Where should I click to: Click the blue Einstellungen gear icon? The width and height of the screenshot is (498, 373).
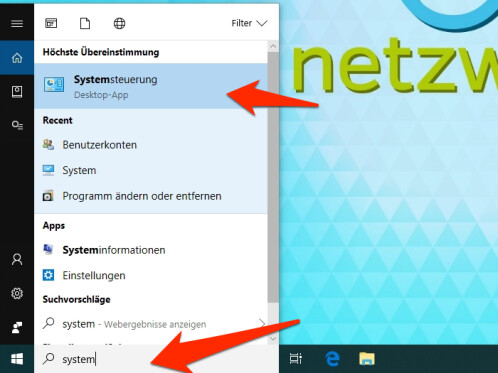[48, 275]
